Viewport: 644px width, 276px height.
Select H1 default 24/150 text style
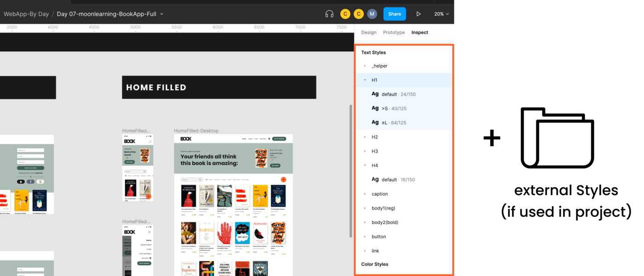[x=404, y=94]
